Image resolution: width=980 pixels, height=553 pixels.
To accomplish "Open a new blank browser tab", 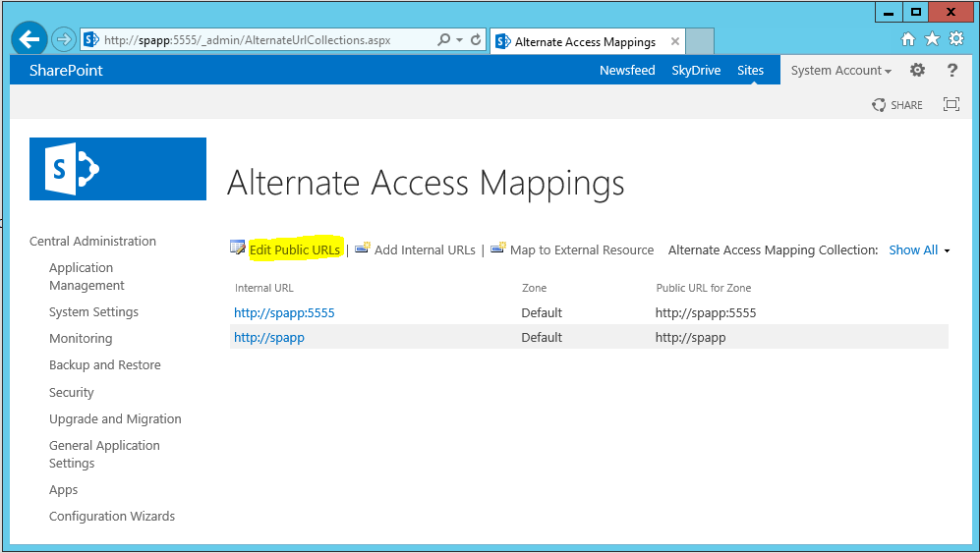I will pos(700,42).
